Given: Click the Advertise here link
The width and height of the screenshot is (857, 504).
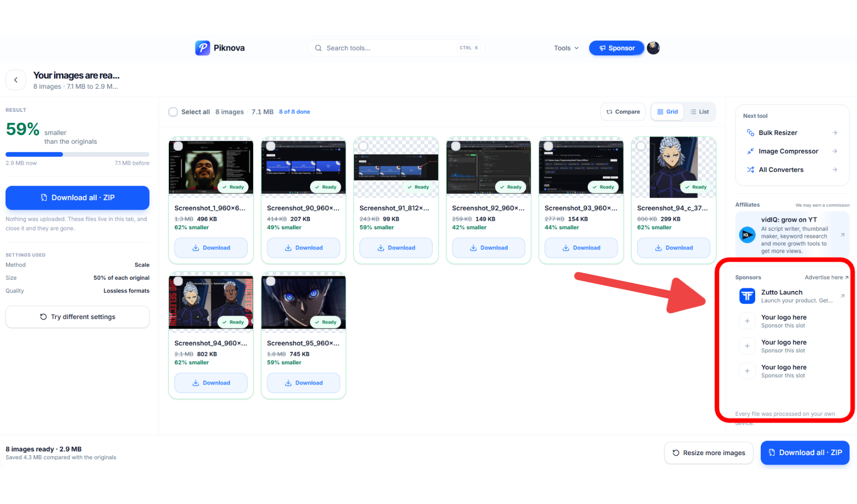Looking at the screenshot, I should pos(826,277).
